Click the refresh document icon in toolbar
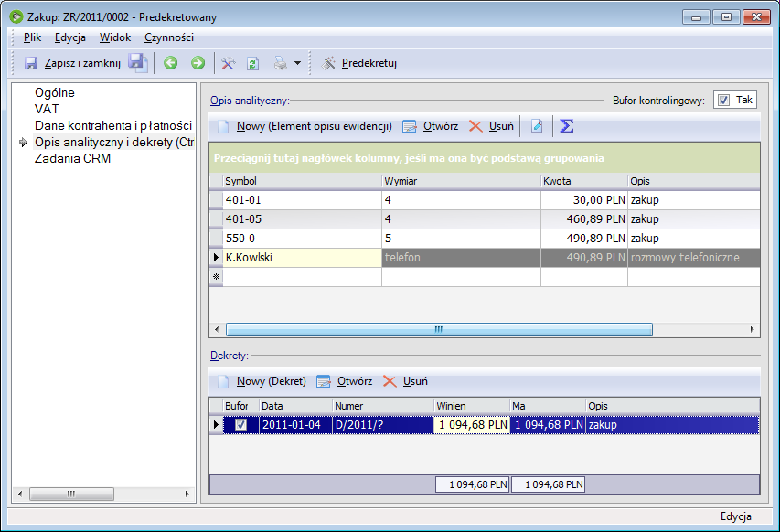The height and width of the screenshot is (532, 780). pyautogui.click(x=252, y=63)
